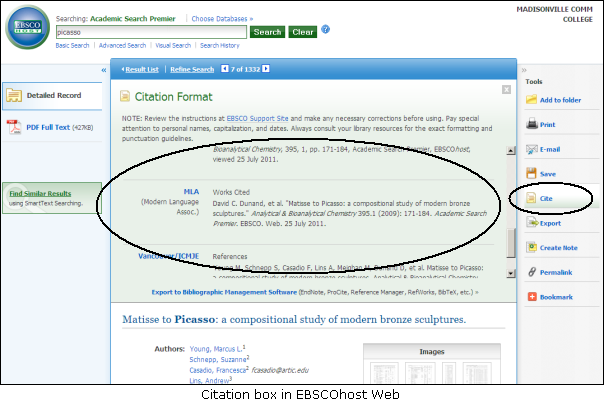Image resolution: width=604 pixels, height=408 pixels.
Task: Click the green Search button
Action: [x=267, y=32]
